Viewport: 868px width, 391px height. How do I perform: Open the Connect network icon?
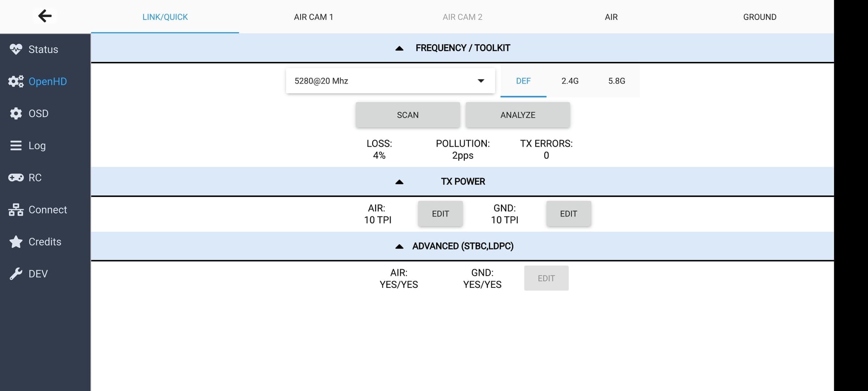[x=16, y=210]
